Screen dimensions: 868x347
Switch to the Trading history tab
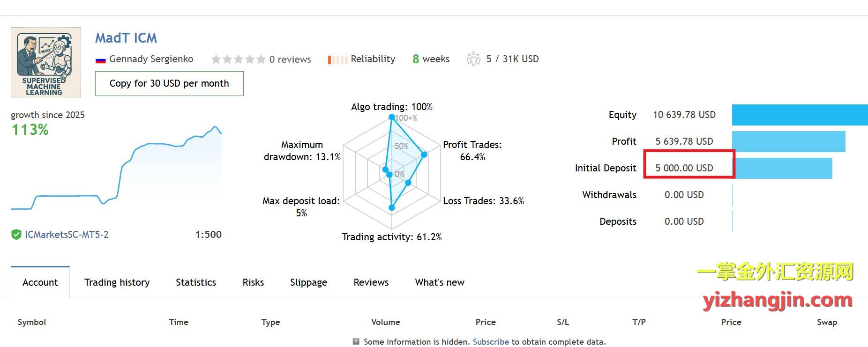[117, 282]
